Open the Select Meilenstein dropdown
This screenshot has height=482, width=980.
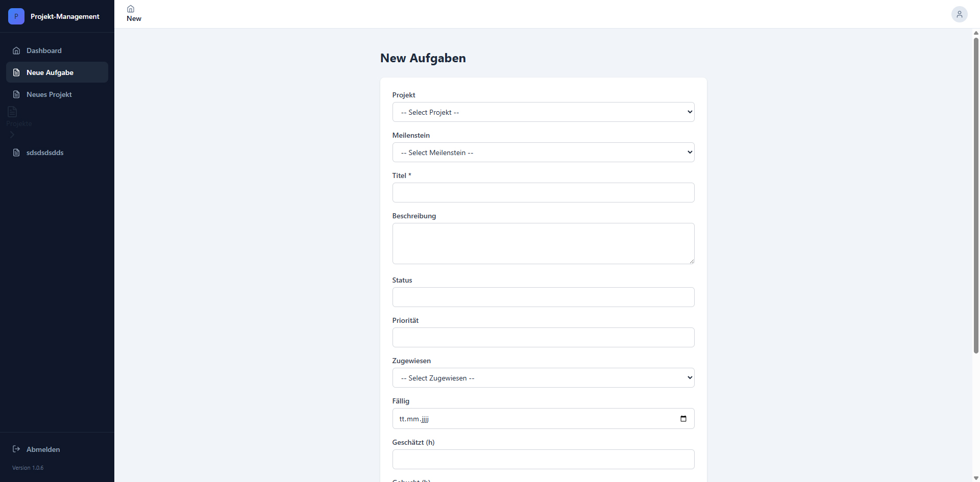coord(543,153)
